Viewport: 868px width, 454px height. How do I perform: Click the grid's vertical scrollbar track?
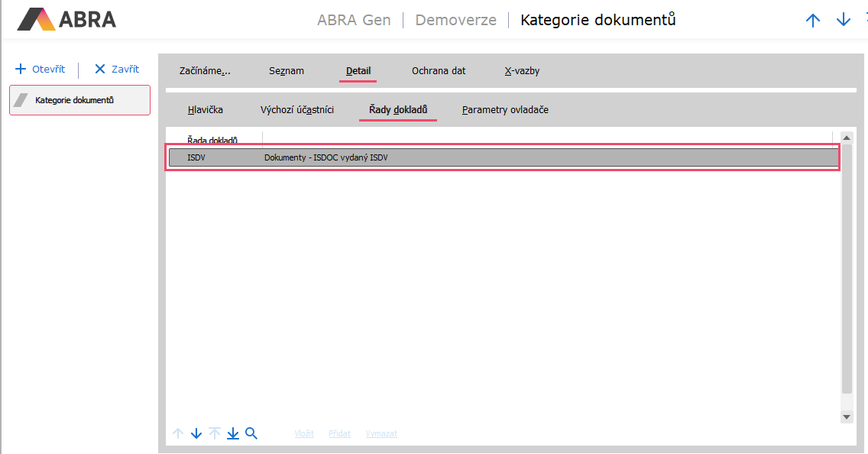pos(847,277)
